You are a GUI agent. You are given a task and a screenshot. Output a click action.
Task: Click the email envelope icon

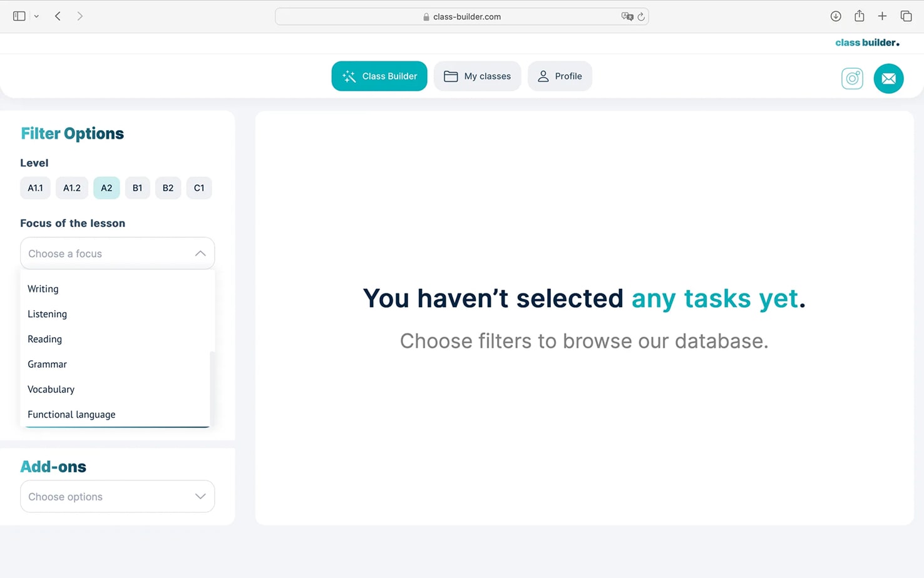click(888, 78)
